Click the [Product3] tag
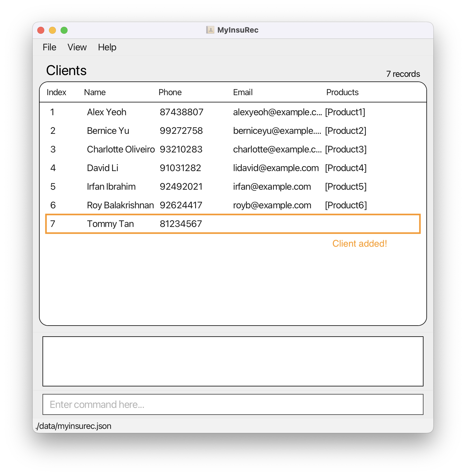 click(346, 149)
